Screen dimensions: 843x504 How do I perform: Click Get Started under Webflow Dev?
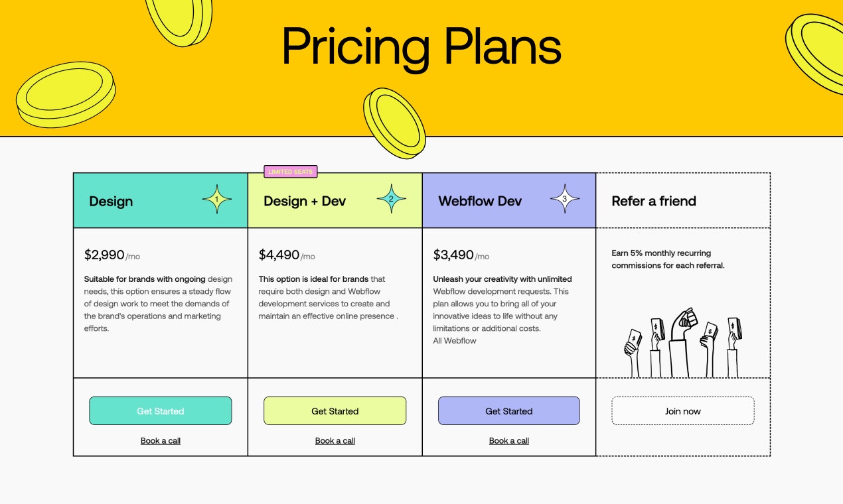509,411
